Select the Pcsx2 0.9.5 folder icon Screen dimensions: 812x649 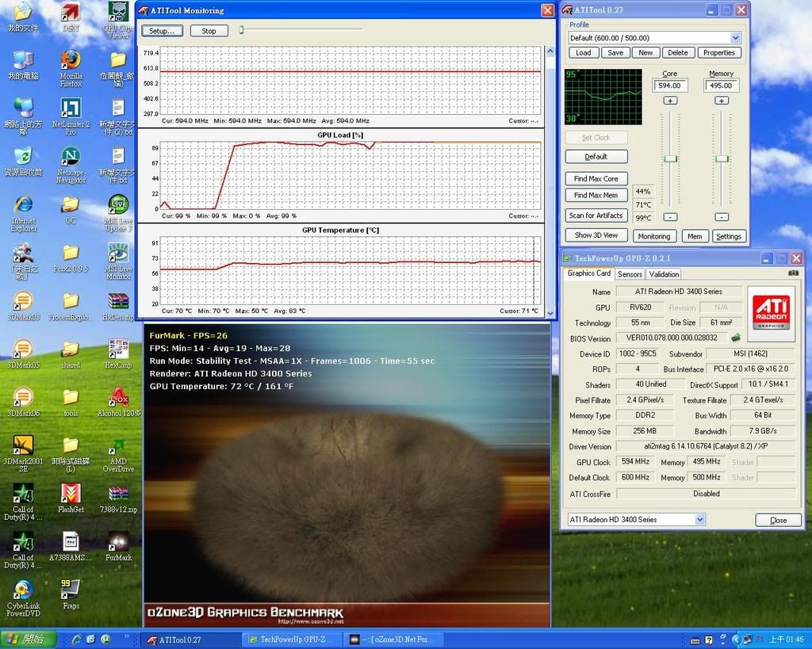click(x=71, y=257)
